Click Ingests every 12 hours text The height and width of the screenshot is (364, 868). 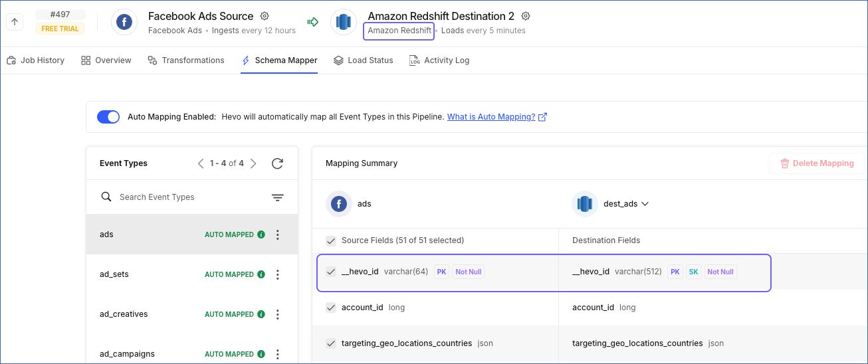[x=255, y=31]
